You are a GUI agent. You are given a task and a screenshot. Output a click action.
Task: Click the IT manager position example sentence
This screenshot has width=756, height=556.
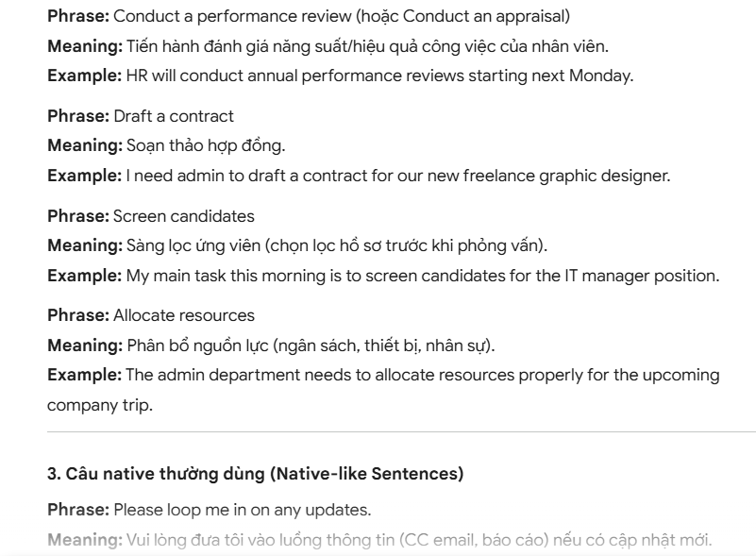tap(422, 275)
